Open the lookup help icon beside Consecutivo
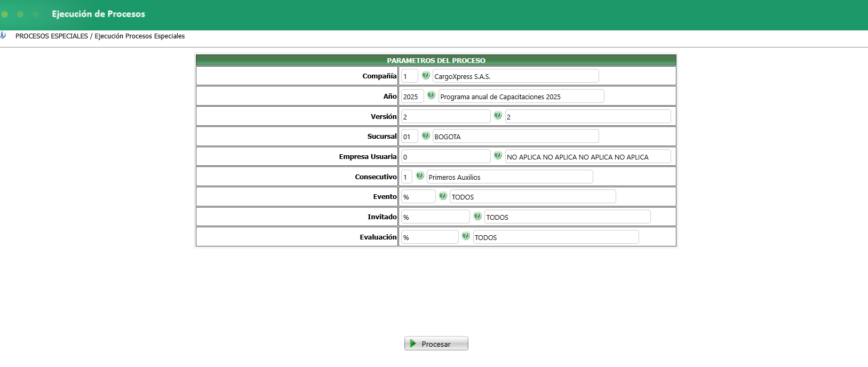This screenshot has height=367, width=868. pos(420,175)
